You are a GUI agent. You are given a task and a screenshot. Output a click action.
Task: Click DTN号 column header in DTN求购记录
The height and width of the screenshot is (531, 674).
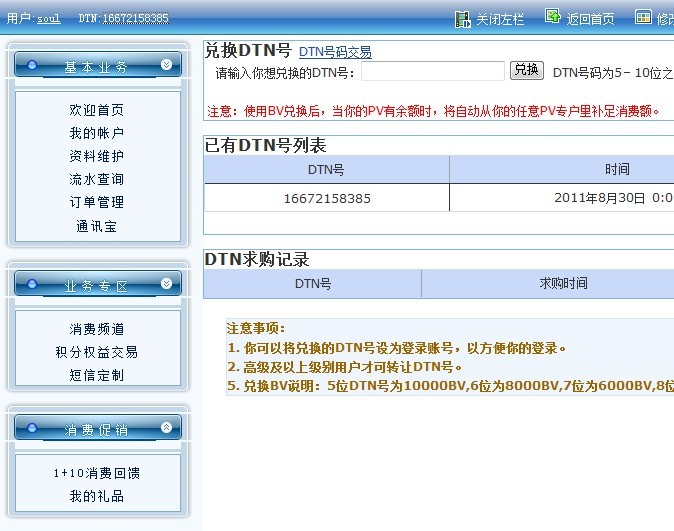tap(313, 283)
